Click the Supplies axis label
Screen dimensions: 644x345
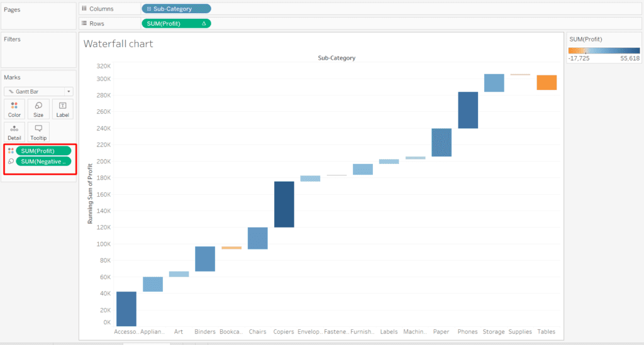[x=520, y=331]
